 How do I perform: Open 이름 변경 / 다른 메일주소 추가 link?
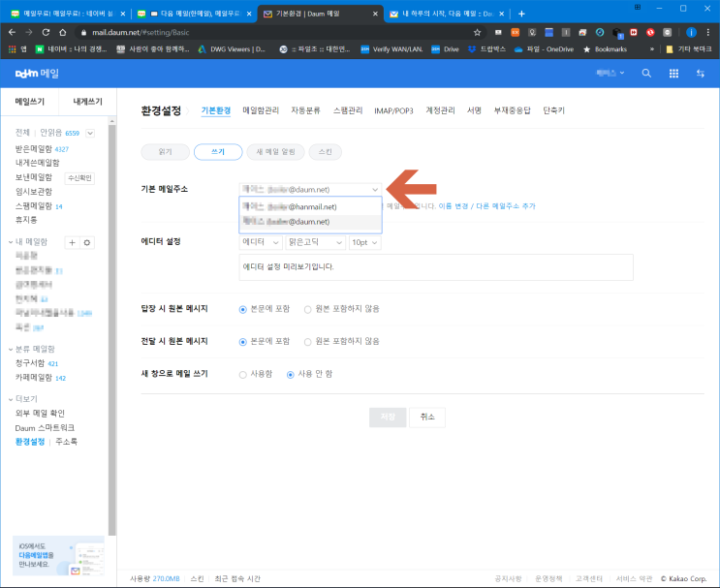[x=486, y=206]
